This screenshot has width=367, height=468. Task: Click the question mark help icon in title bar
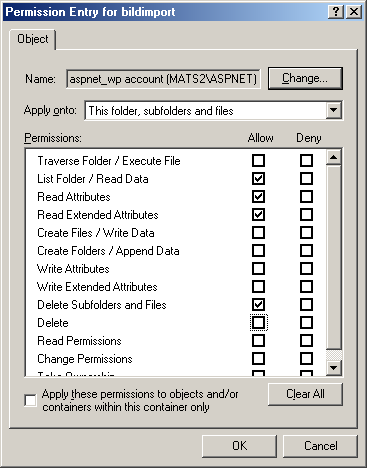pos(336,12)
